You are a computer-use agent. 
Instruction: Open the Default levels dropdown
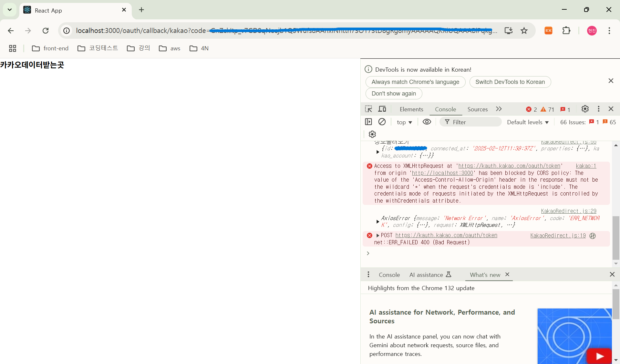tap(528, 122)
